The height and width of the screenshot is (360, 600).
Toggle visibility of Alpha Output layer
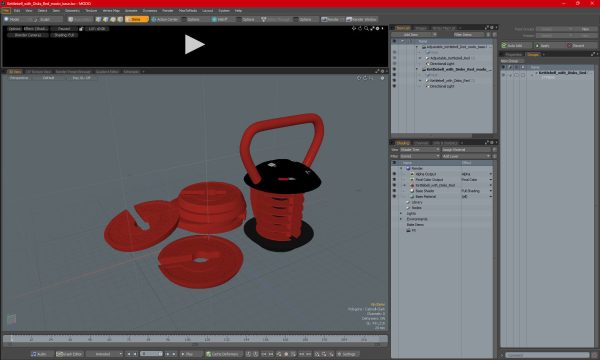tap(394, 174)
